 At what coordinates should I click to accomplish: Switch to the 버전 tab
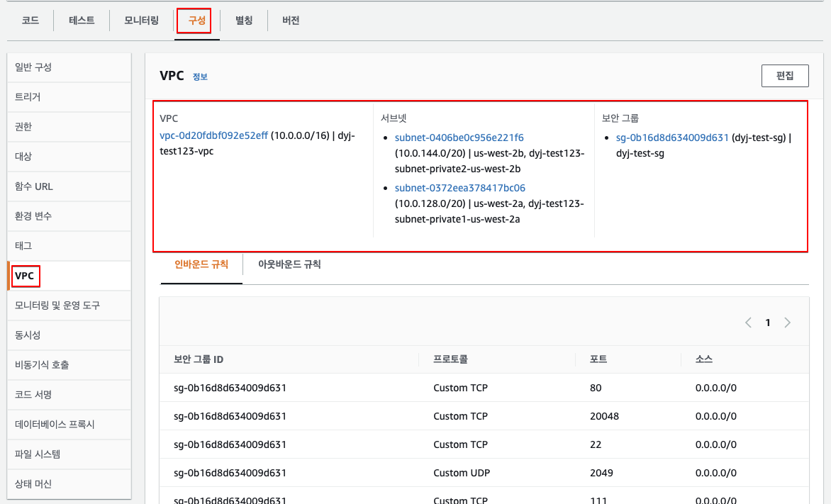291,21
